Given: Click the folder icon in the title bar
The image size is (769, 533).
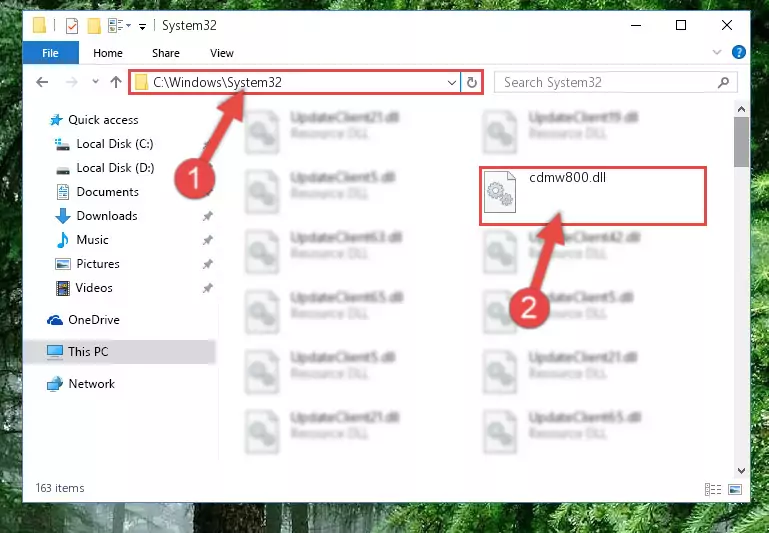Looking at the screenshot, I should tap(40, 25).
